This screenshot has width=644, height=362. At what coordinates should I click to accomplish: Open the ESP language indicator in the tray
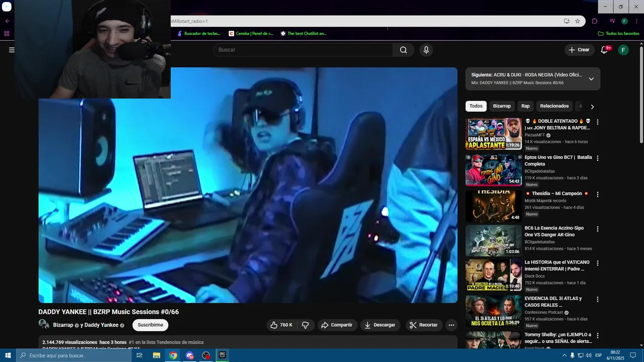[x=598, y=355]
